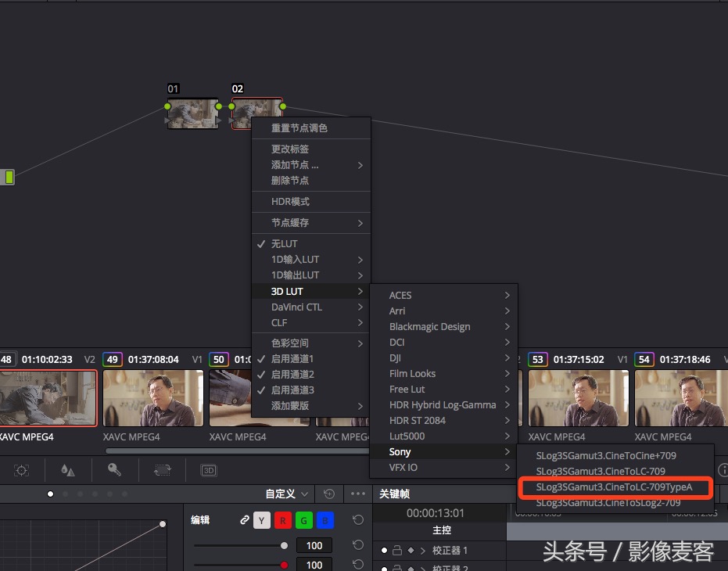Open the 自定义 curve mode dropdown
Image resolution: width=728 pixels, height=571 pixels.
tap(286, 494)
